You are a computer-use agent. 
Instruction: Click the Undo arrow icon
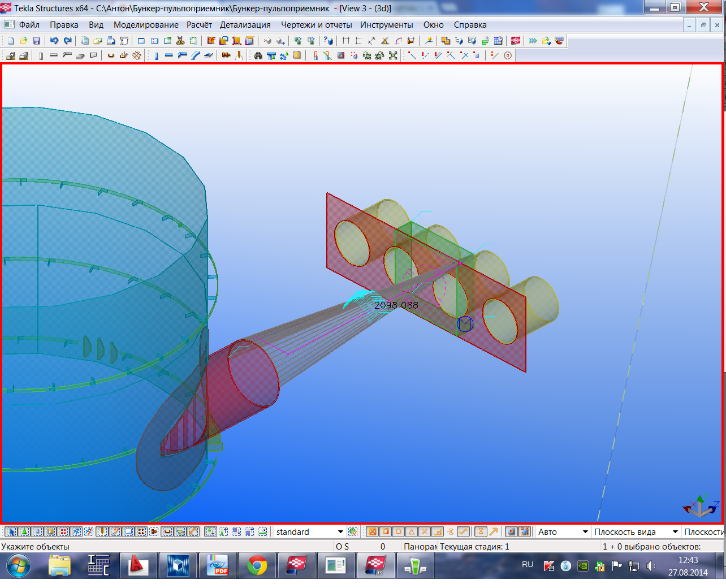[x=54, y=41]
